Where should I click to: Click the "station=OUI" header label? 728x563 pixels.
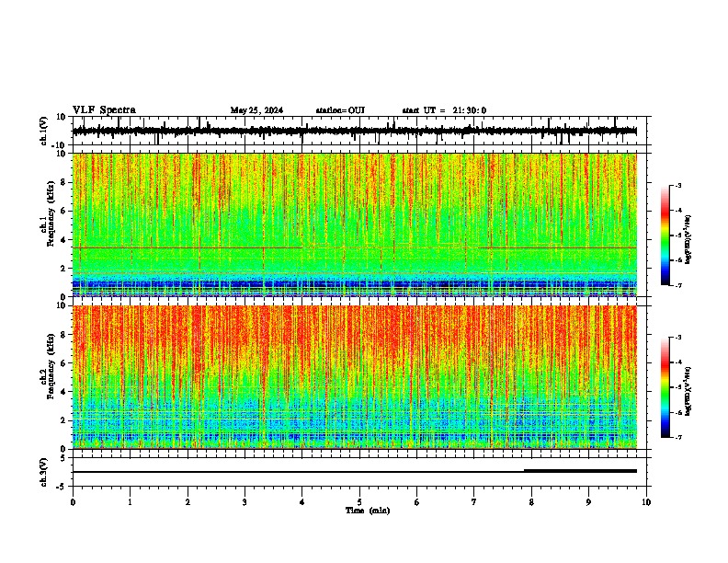pyautogui.click(x=340, y=110)
